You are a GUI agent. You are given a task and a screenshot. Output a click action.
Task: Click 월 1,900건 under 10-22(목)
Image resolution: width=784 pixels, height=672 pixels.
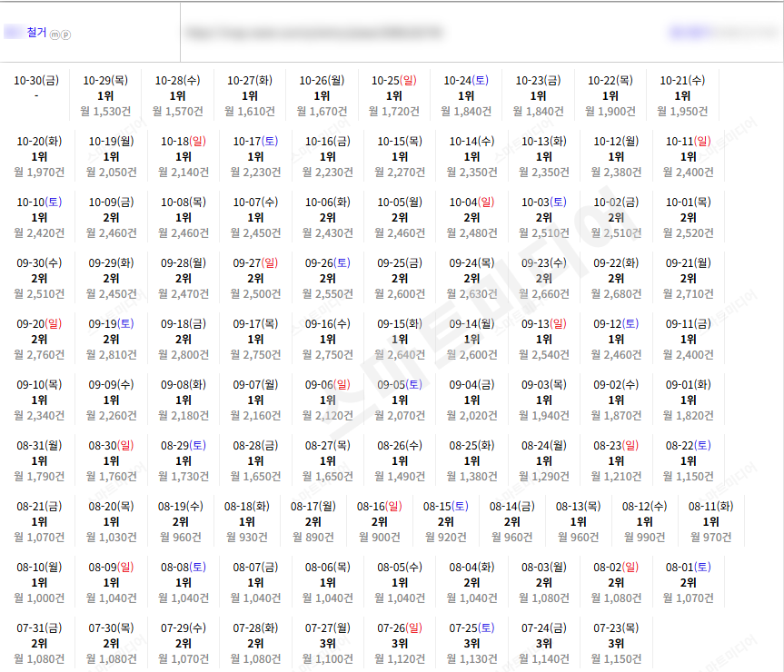610,112
